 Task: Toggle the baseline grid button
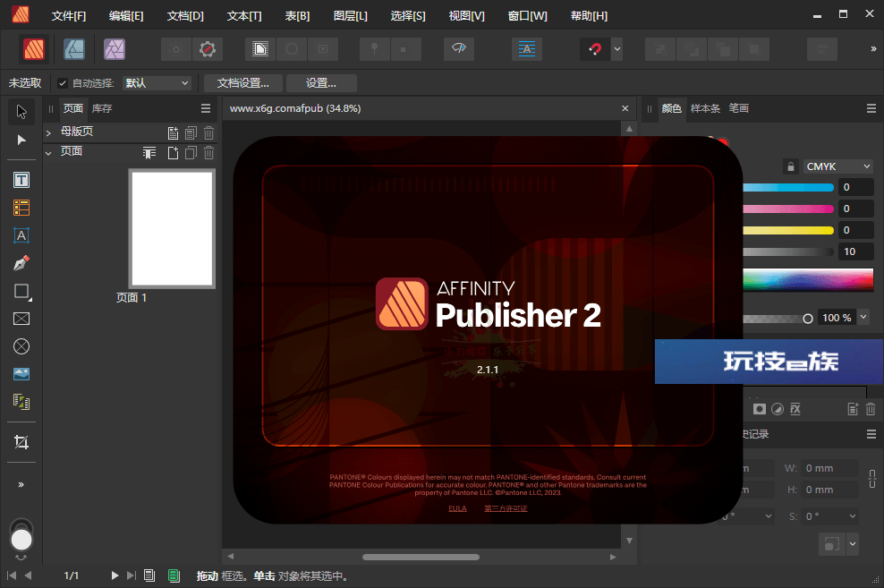[x=527, y=49]
